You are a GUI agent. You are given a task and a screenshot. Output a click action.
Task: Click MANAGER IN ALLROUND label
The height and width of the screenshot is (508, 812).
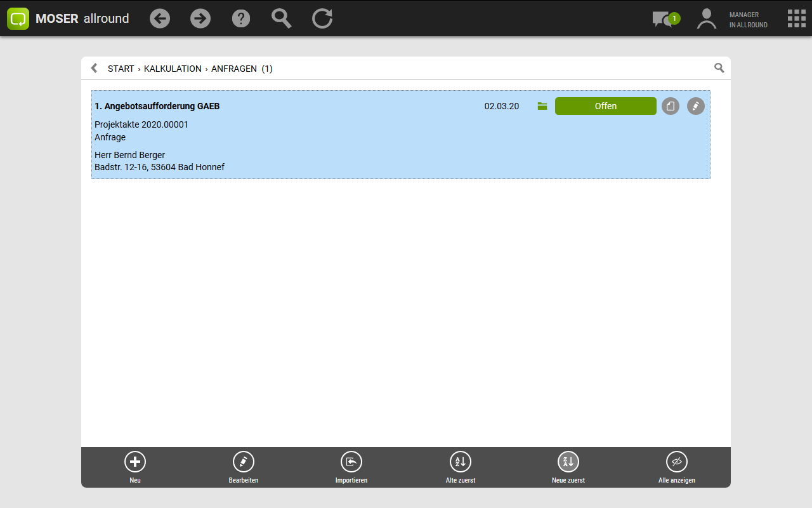pyautogui.click(x=749, y=20)
